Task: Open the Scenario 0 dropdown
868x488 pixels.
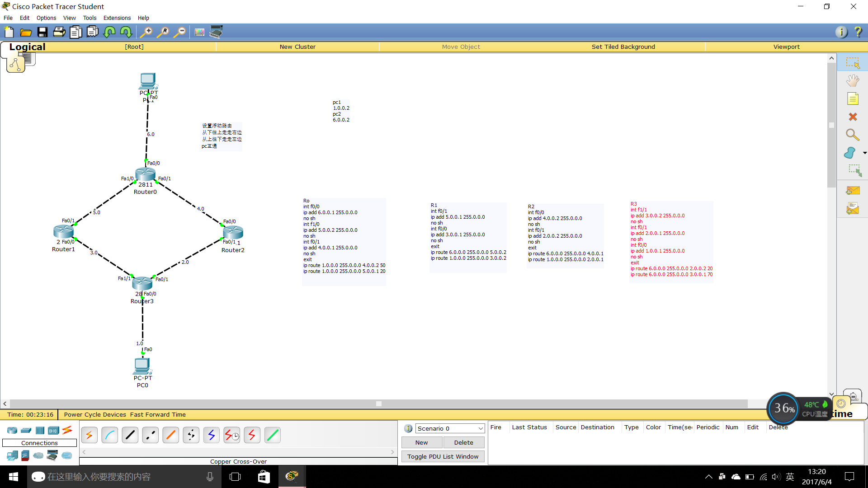Action: pos(450,428)
